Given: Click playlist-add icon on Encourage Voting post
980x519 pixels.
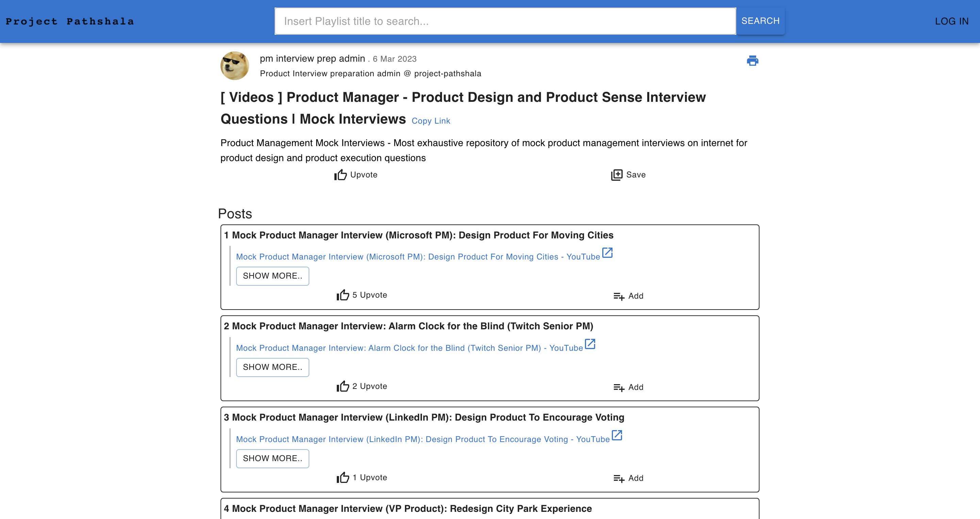Looking at the screenshot, I should coord(619,478).
